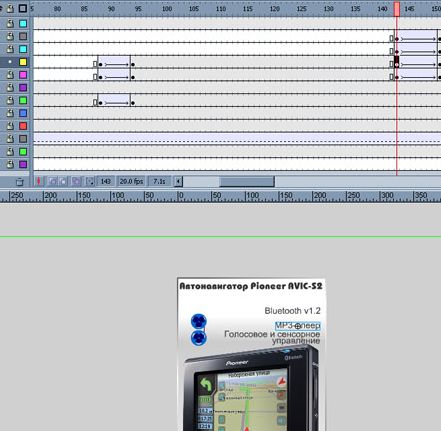
Task: Lock the yellow-swatch layer via its dot
Action: (x=10, y=62)
